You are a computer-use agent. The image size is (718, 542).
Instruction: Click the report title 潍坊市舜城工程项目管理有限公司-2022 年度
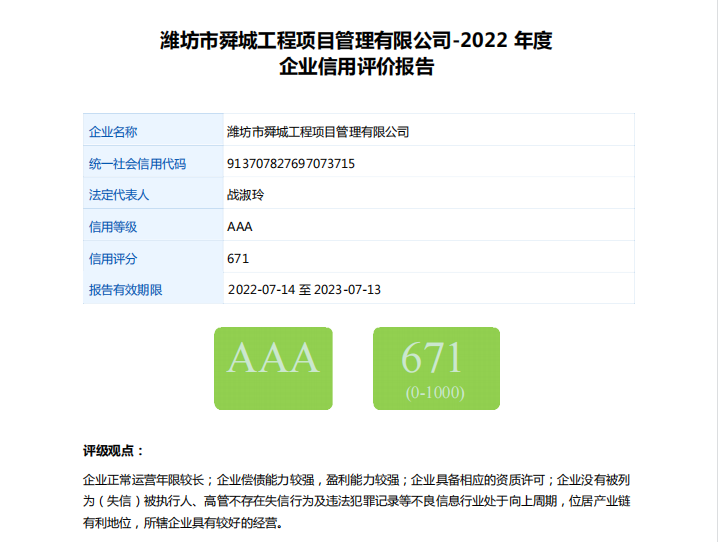(356, 40)
